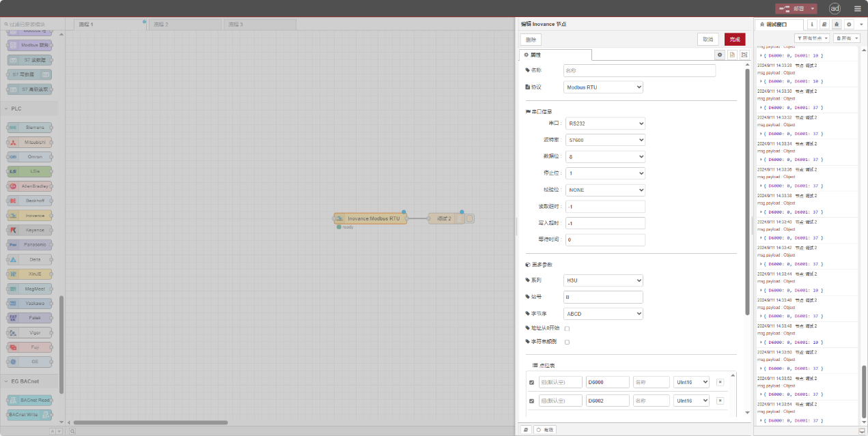Open the info tab icon in sidebar
The height and width of the screenshot is (436, 868).
812,24
